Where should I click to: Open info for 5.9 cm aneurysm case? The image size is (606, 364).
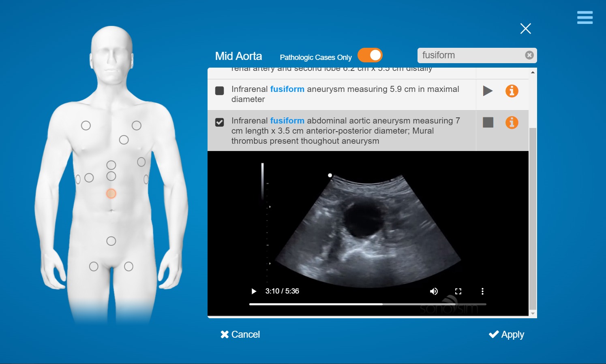pyautogui.click(x=512, y=91)
